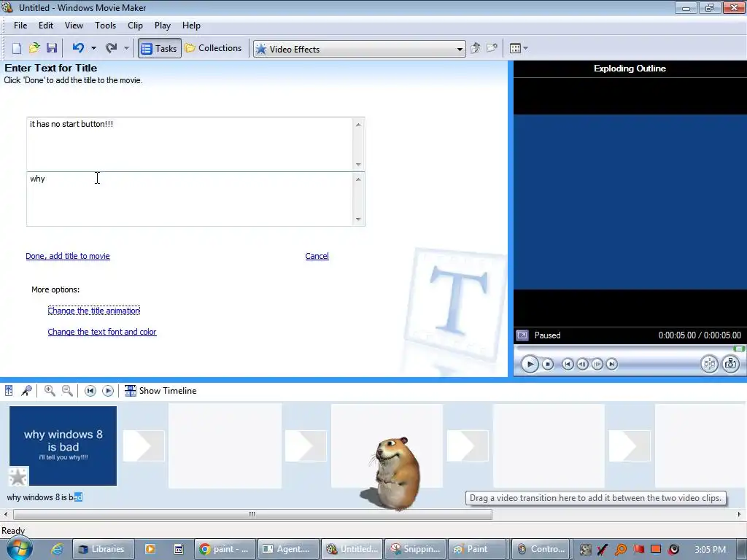Switch to Chrome 'paint' taskbar window
Image resolution: width=747 pixels, height=560 pixels.
tap(225, 549)
